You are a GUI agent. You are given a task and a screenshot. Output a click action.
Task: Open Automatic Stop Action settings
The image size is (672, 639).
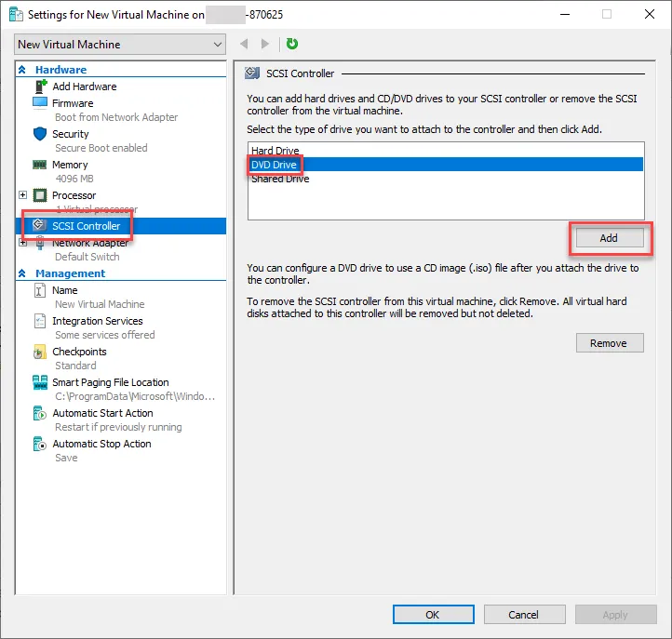[x=101, y=444]
